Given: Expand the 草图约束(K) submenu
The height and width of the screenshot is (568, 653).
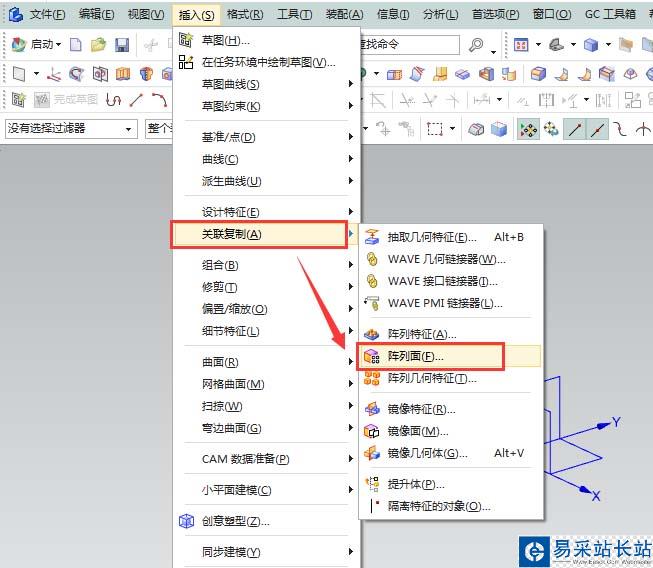Looking at the screenshot, I should [266, 107].
